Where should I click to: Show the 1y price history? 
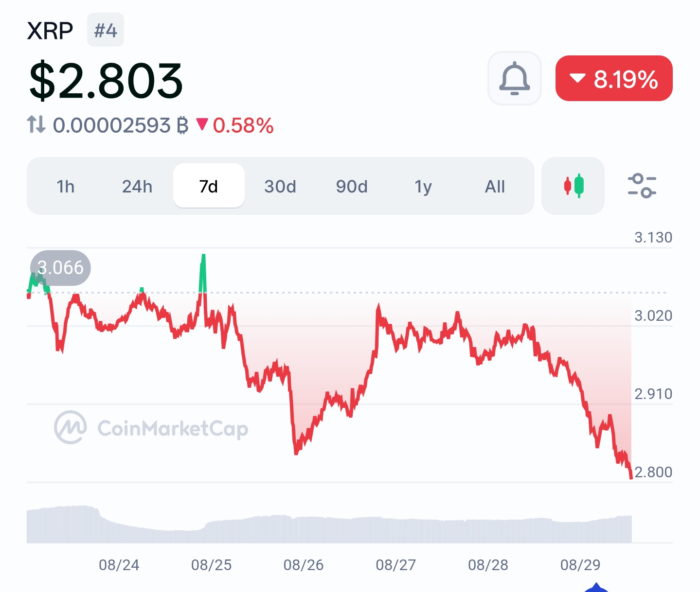pos(423,186)
